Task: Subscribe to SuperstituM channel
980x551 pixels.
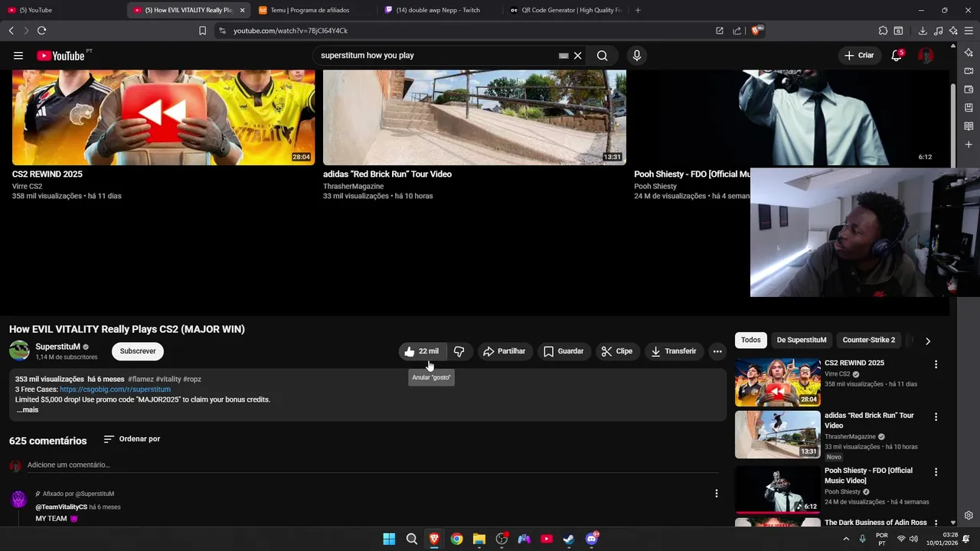Action: 138,351
